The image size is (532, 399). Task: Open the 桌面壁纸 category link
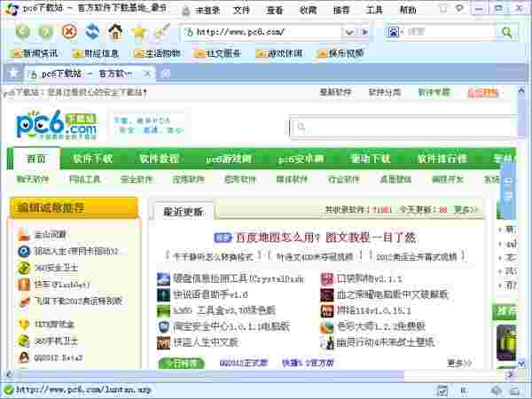coord(395,179)
